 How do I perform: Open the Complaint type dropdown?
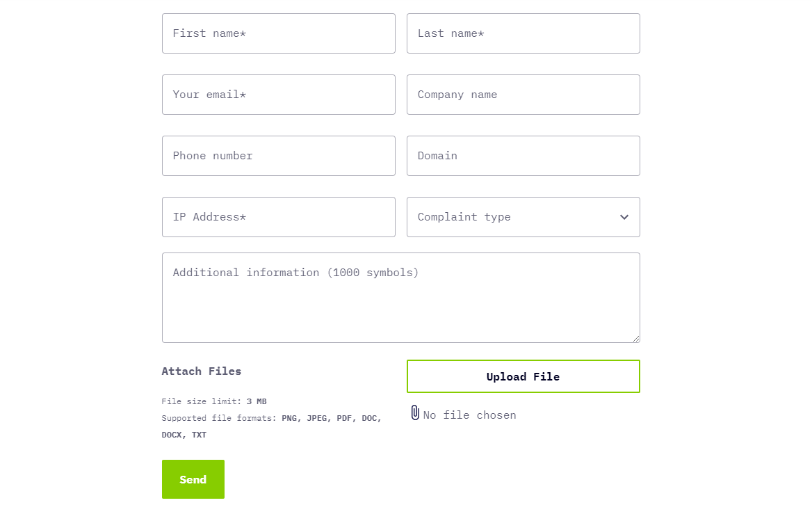coord(523,217)
